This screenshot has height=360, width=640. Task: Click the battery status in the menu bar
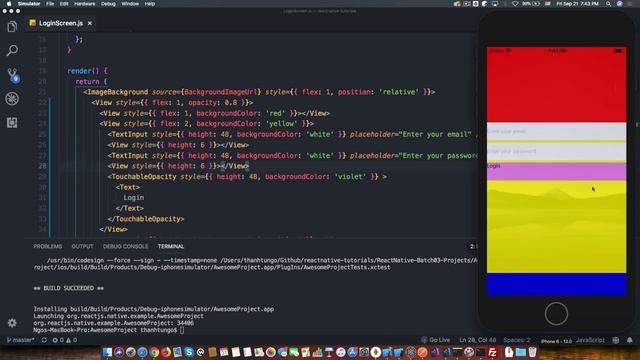[531, 4]
